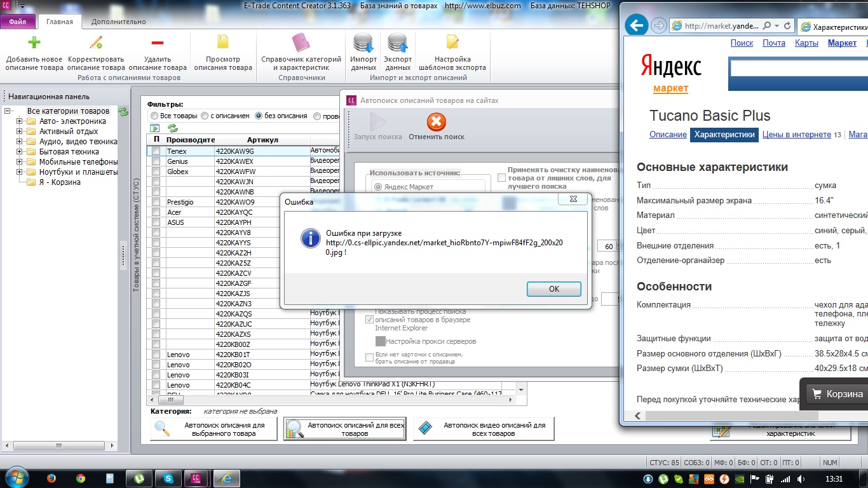The width and height of the screenshot is (868, 488).
Task: Click the select-all icon above the product table
Action: pos(154,128)
